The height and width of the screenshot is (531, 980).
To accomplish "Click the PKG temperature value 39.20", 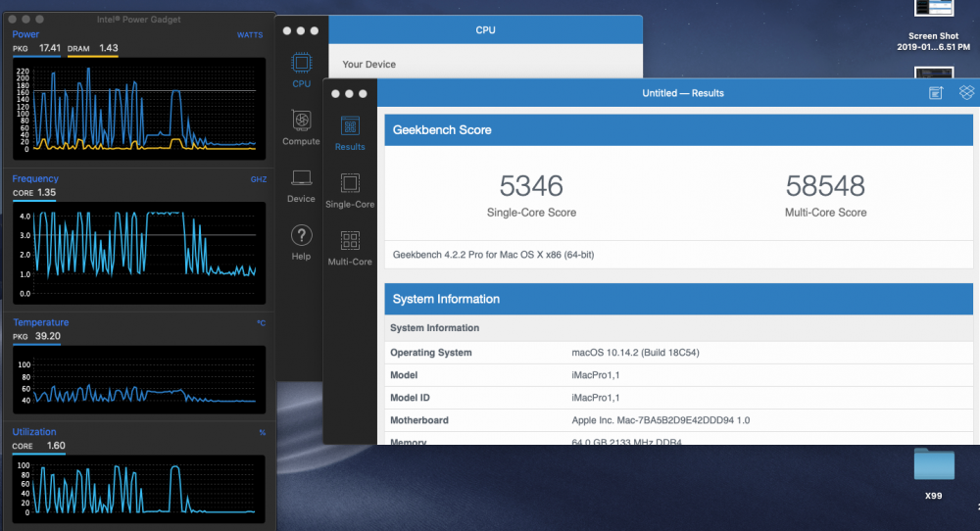I will point(47,336).
